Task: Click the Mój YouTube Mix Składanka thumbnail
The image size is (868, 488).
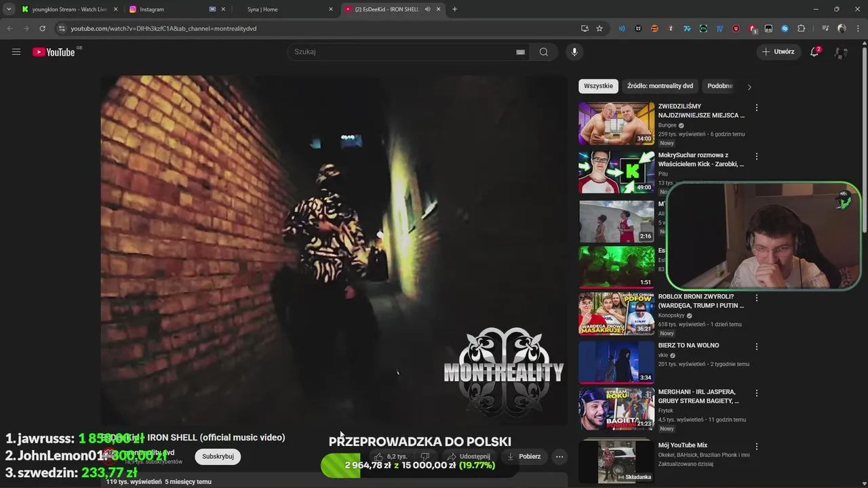Action: tap(616, 462)
